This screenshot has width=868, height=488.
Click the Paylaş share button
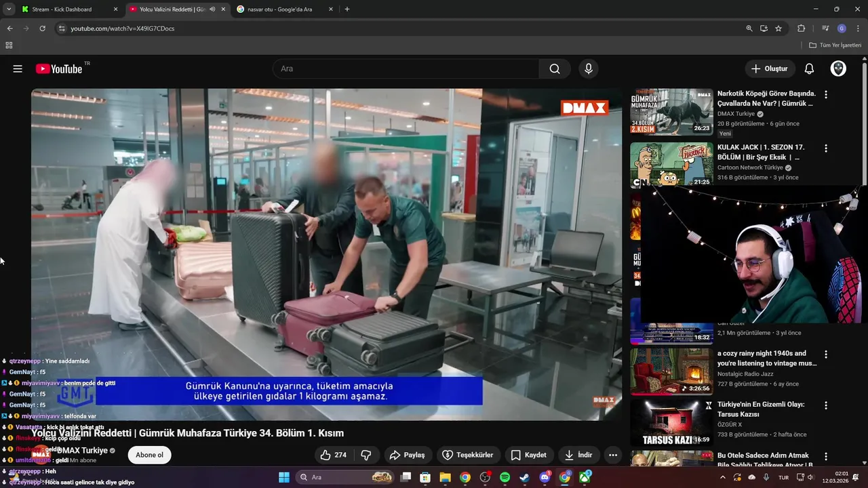point(407,455)
